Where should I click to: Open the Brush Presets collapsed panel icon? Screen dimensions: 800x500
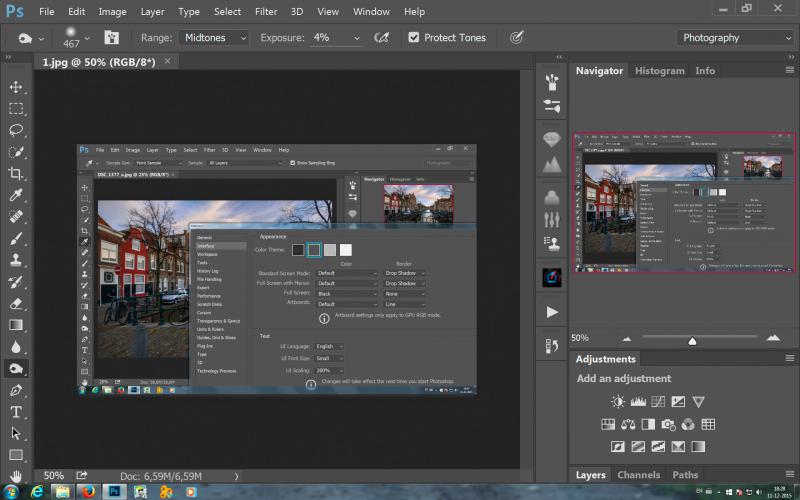(552, 106)
